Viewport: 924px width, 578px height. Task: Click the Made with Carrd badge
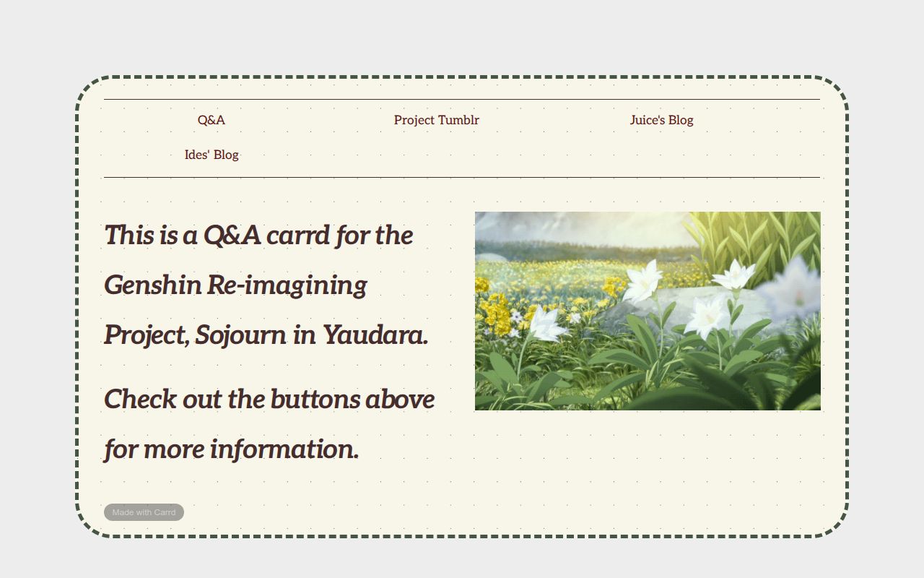tap(144, 512)
